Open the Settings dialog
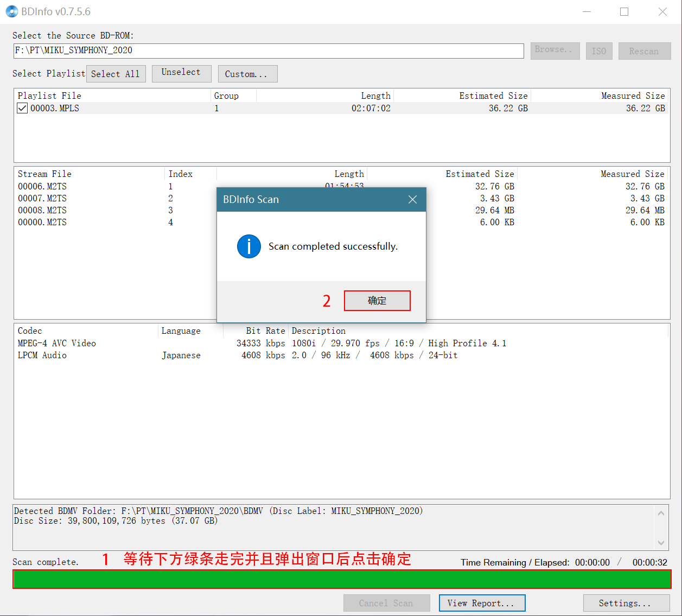The image size is (682, 616). [624, 603]
